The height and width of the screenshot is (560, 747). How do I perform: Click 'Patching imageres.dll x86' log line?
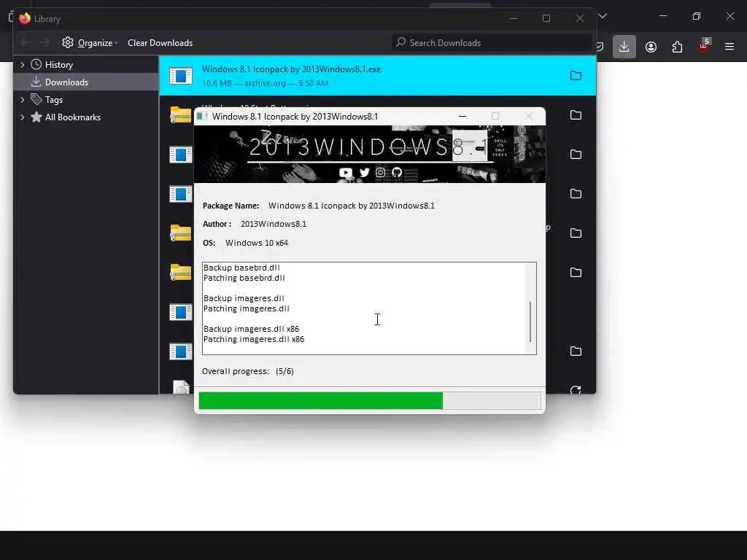253,339
